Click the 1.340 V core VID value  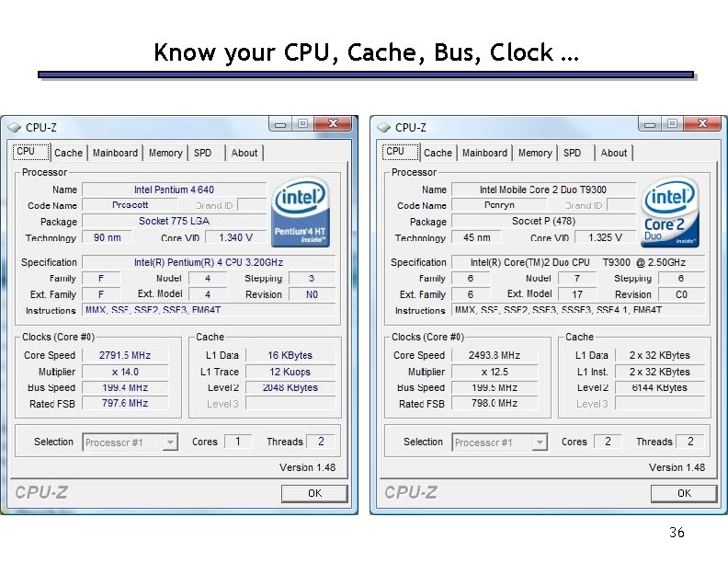tap(236, 237)
